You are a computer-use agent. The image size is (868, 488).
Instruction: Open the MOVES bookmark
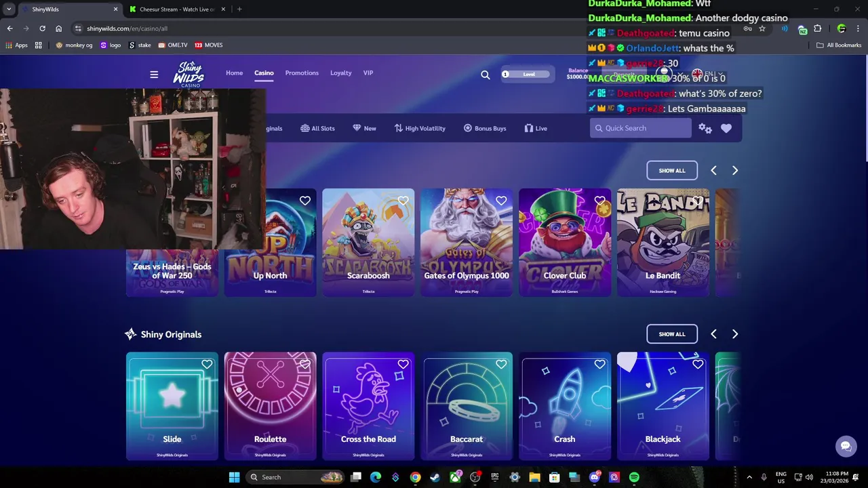click(208, 45)
